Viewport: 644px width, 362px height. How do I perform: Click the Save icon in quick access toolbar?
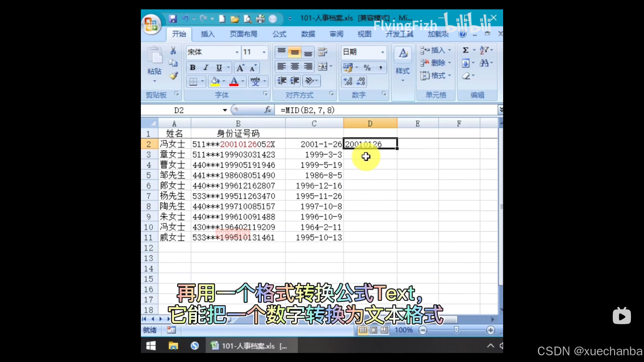point(173,19)
